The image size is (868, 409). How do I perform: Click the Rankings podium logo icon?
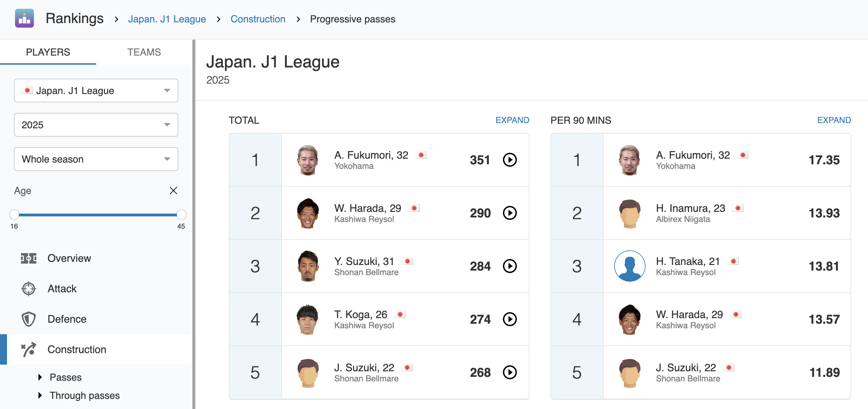point(24,19)
